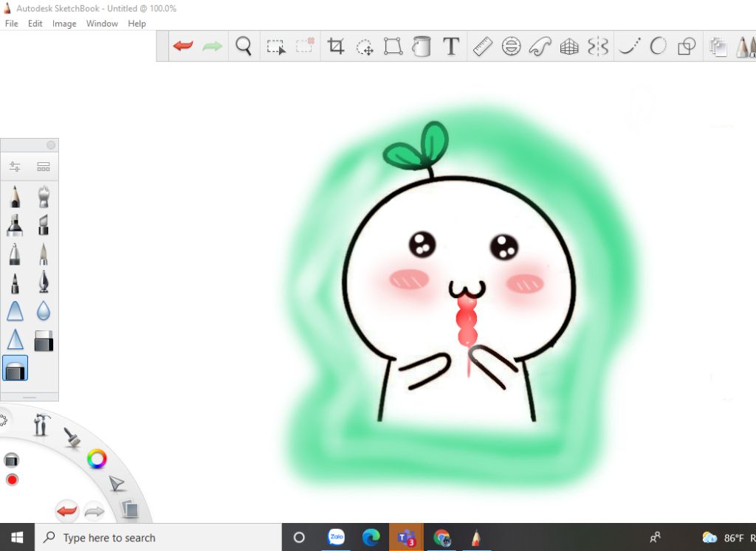Screen dimensions: 756x551
Task: Close the brush palette panel
Action: tap(51, 145)
